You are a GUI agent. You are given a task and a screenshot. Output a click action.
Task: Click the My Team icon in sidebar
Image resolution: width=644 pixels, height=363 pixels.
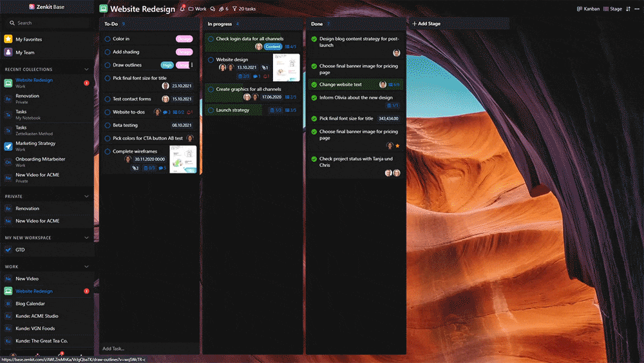(8, 52)
